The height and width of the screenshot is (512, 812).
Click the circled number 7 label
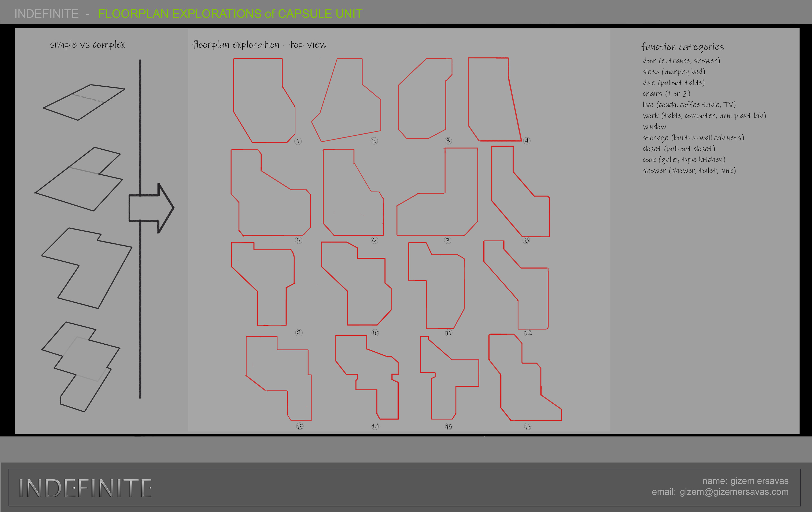click(447, 240)
